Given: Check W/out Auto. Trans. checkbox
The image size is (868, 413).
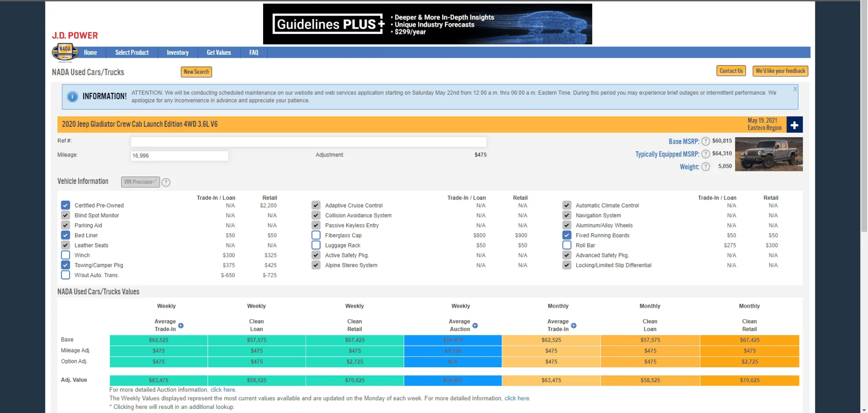Looking at the screenshot, I should click(65, 275).
